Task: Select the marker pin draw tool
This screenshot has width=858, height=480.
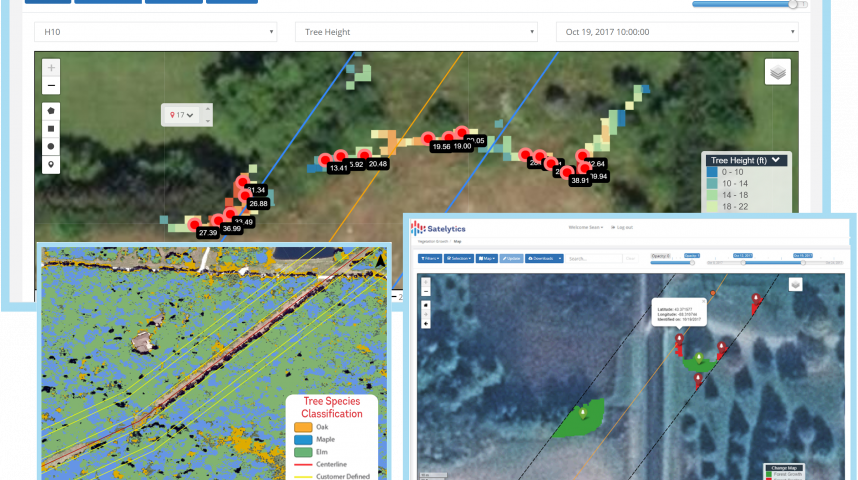Action: coord(51,164)
